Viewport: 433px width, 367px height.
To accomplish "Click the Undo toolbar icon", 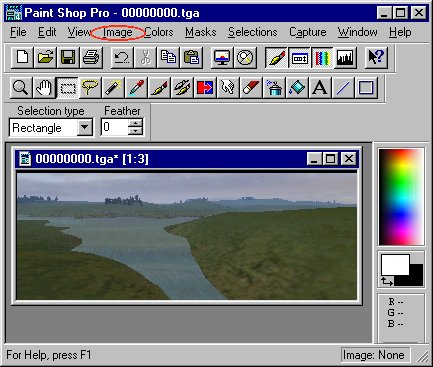I will click(x=122, y=58).
